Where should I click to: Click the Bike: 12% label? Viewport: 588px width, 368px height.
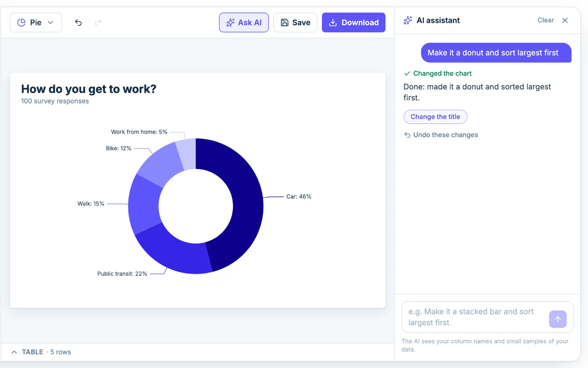118,148
